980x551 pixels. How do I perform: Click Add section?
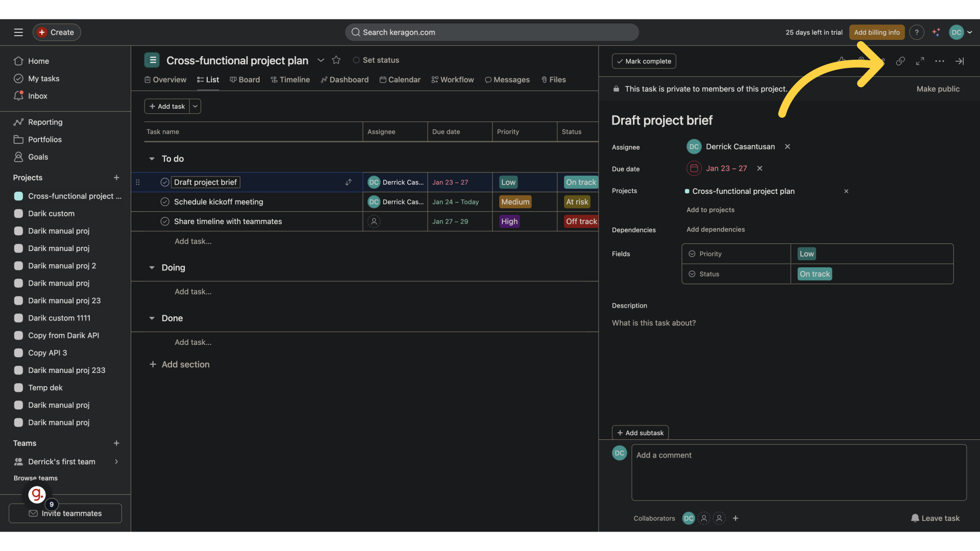(x=179, y=364)
